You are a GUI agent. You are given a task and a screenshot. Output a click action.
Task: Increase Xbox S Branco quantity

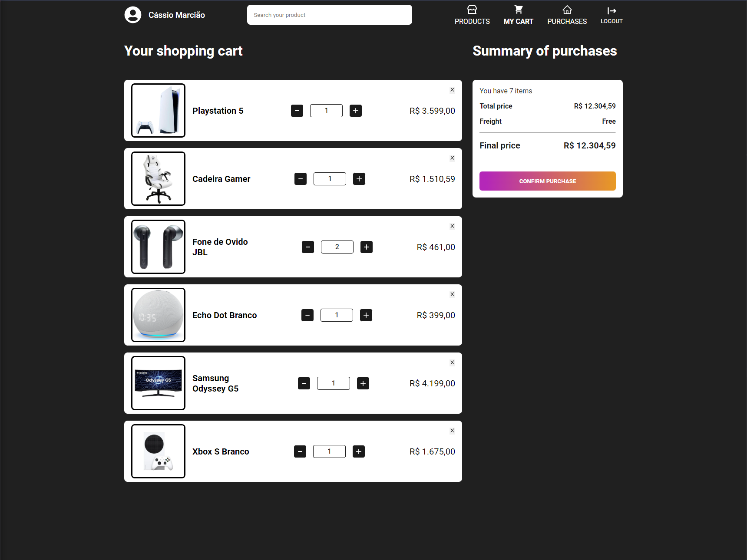click(359, 451)
